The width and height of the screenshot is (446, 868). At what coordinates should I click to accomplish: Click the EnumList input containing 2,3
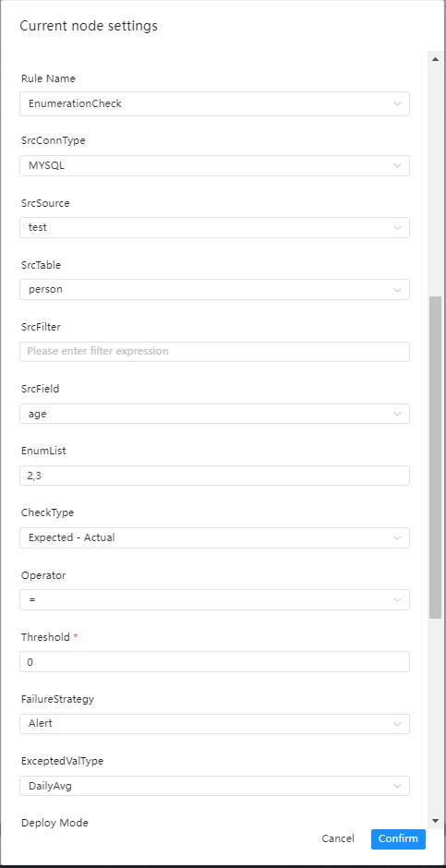pos(214,476)
